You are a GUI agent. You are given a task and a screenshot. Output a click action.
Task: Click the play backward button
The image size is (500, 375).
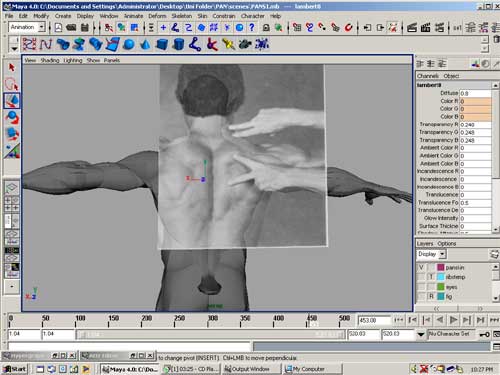(440, 320)
